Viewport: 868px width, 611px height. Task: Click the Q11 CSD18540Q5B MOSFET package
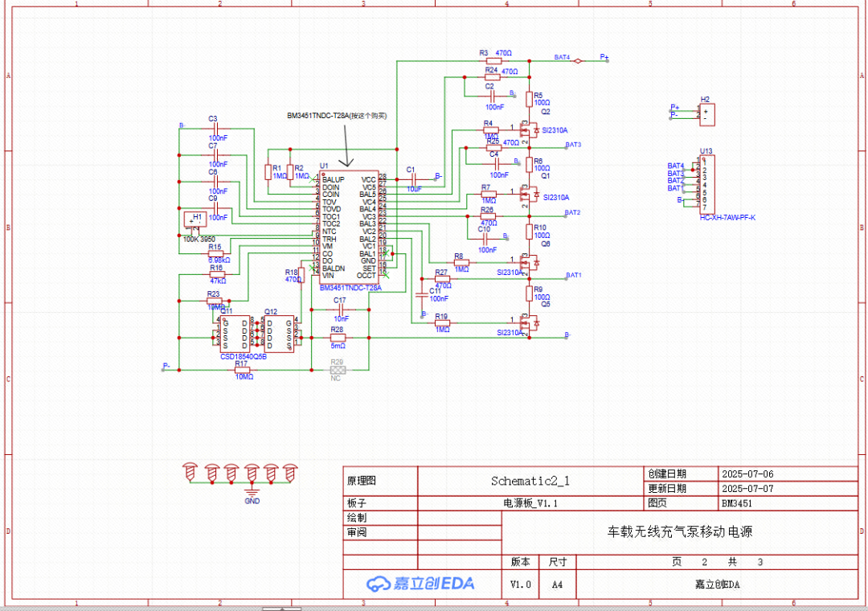235,333
